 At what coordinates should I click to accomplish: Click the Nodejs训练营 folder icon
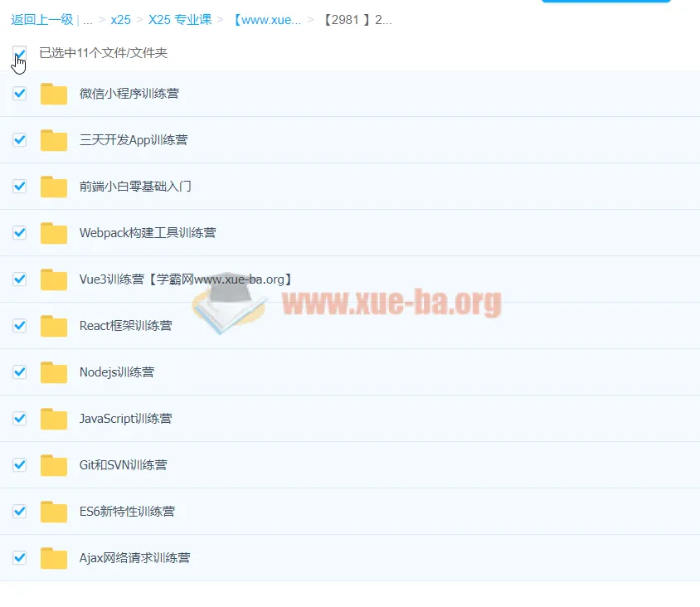coord(54,372)
